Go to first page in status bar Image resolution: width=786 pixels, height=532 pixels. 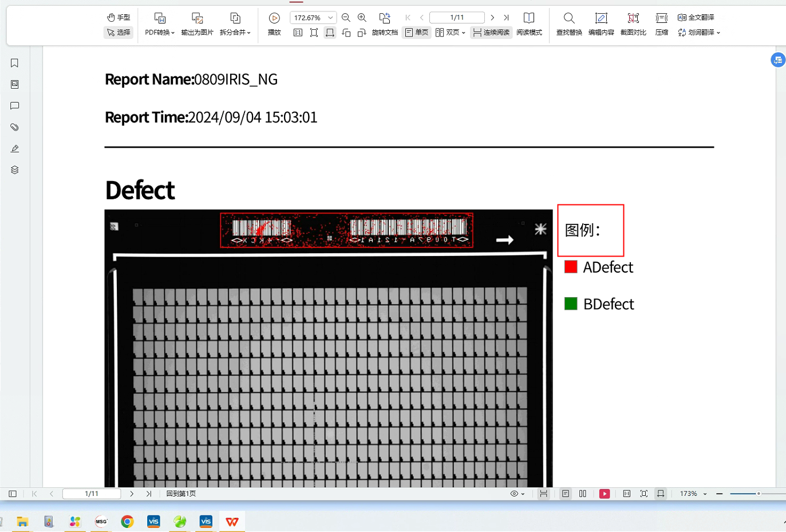(x=34, y=494)
